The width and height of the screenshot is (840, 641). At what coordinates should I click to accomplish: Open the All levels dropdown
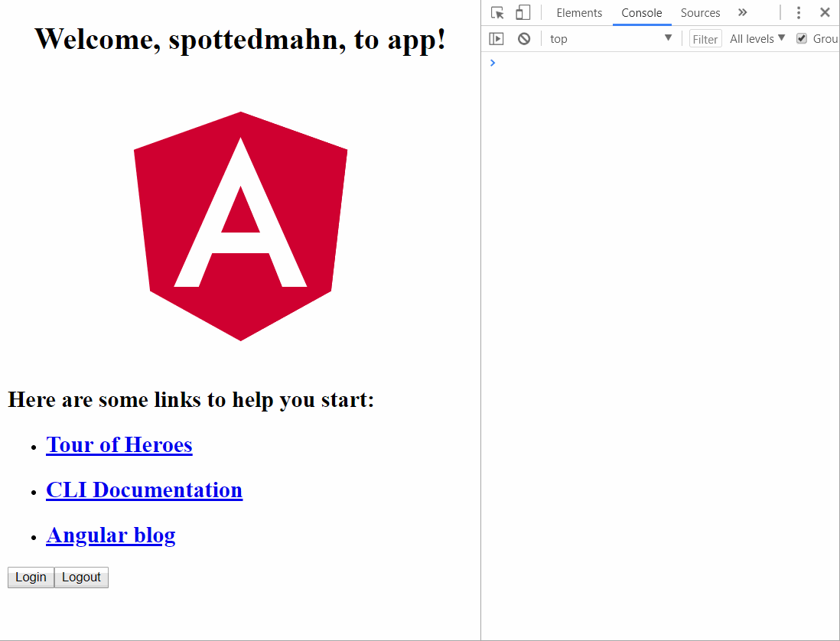(757, 38)
